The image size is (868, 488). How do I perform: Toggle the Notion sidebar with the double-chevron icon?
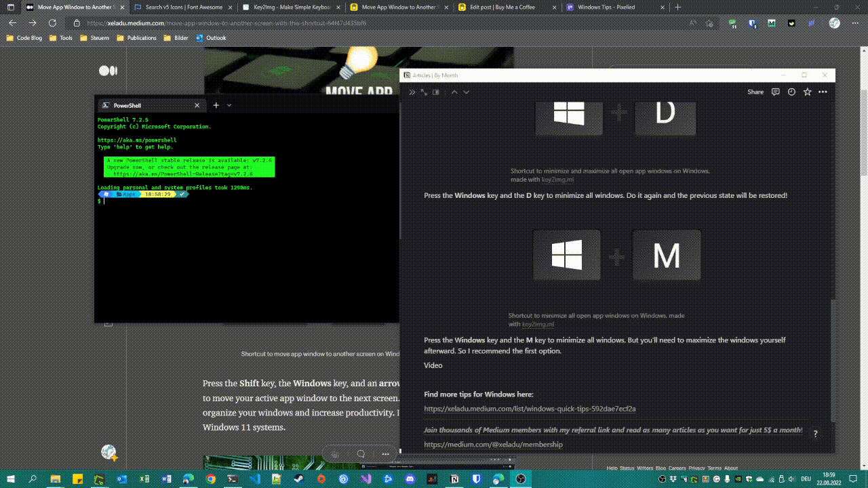[411, 92]
